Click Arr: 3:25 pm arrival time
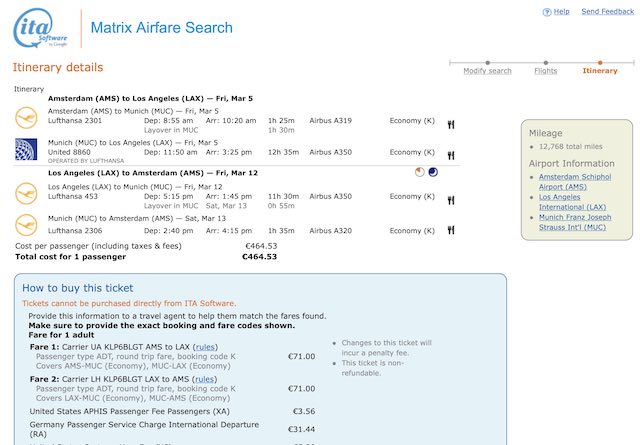 [229, 152]
